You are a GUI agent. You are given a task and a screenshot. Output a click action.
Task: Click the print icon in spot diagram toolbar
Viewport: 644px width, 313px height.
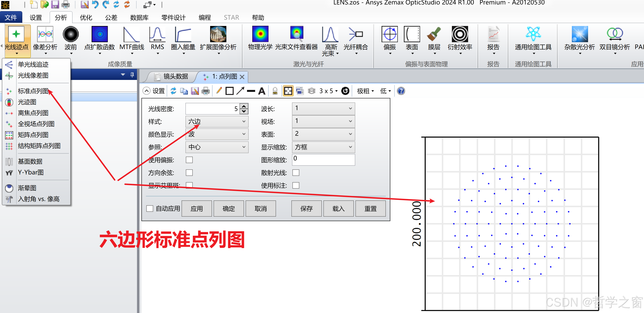(x=205, y=91)
